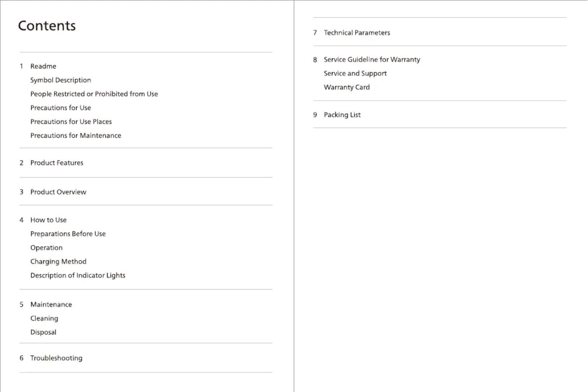The width and height of the screenshot is (588, 392).
Task: Open People Restricted or Prohibited from Use
Action: coord(94,94)
